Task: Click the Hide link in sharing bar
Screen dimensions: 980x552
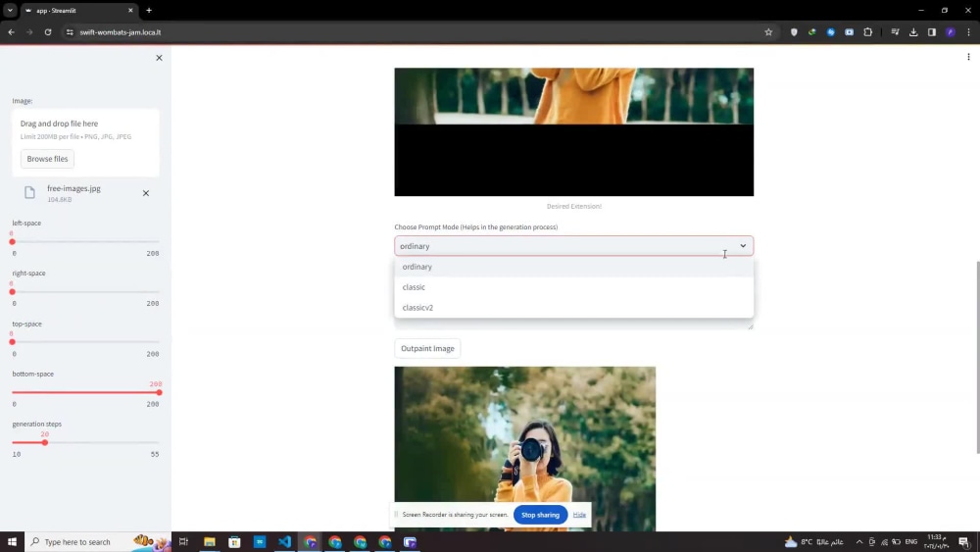Action: (579, 515)
